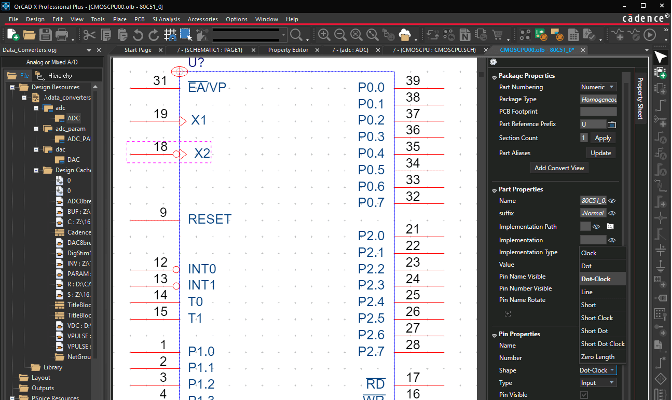Click the gear icon above Package Properties
Screen dimensions: 672x400
493,62
